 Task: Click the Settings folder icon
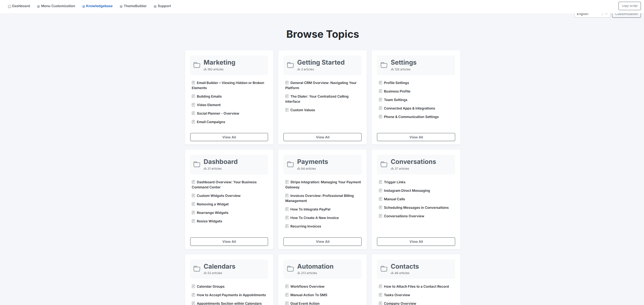point(384,65)
